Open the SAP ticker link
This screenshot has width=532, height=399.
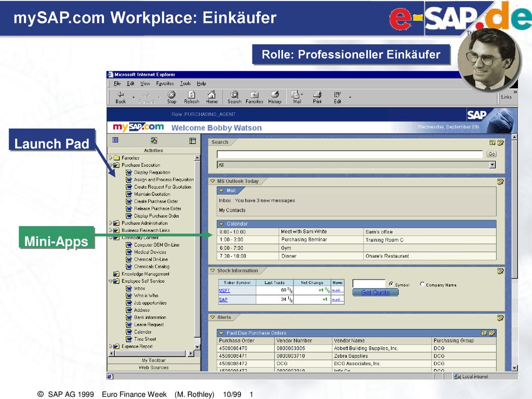pos(223,300)
